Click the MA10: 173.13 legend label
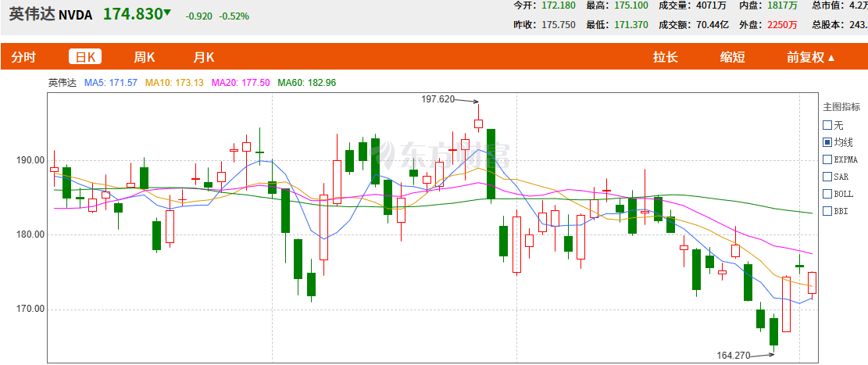The width and height of the screenshot is (868, 365). (x=174, y=83)
